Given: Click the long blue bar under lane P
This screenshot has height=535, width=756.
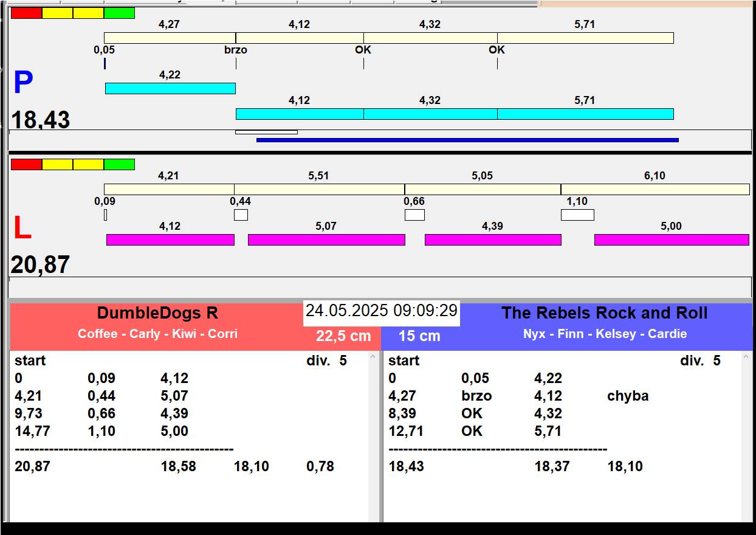Looking at the screenshot, I should tap(467, 140).
